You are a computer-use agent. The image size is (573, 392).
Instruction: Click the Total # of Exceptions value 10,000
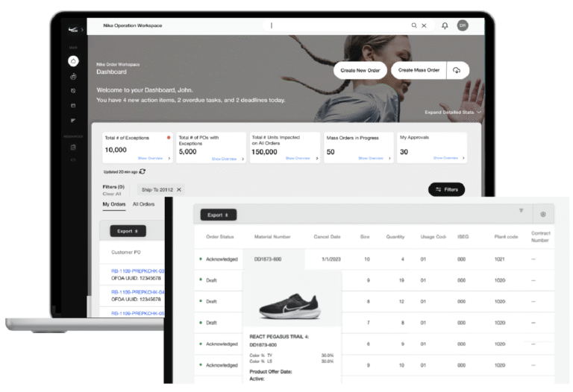[116, 150]
